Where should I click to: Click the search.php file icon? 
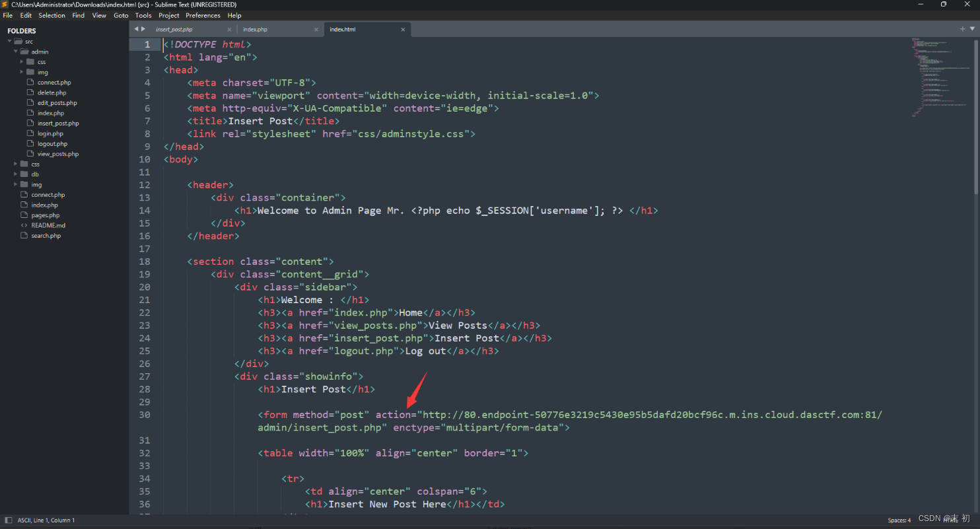click(24, 236)
